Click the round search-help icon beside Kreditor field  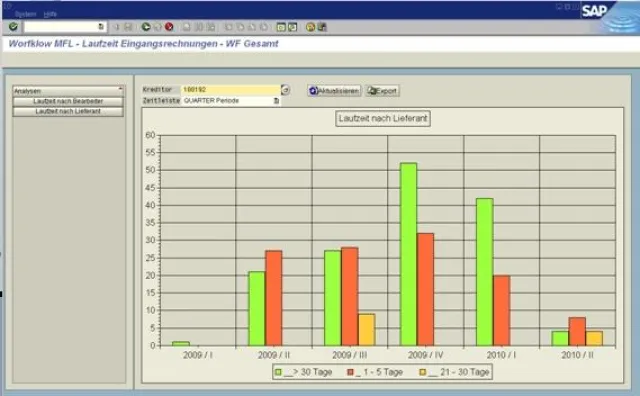pos(285,89)
